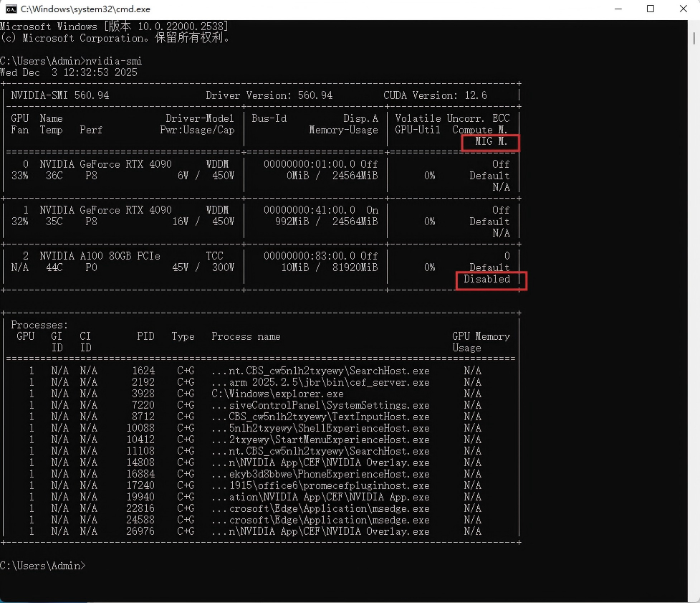Click PID 26976 in process list
Viewport: 700px width, 603px height.
tap(140, 531)
